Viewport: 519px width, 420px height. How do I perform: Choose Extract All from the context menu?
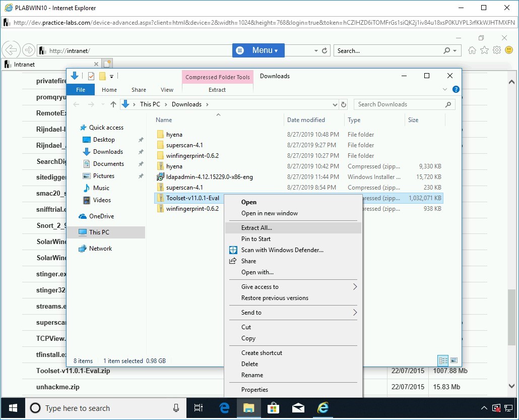click(x=256, y=228)
